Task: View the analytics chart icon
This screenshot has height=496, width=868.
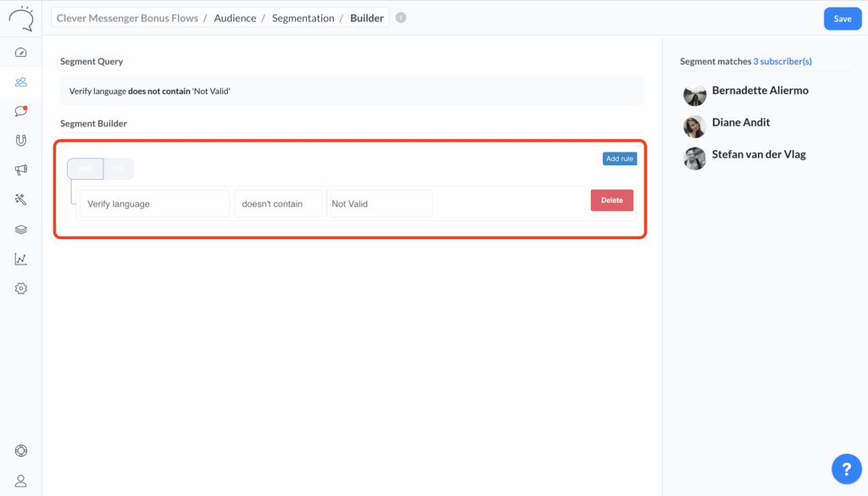Action: (x=20, y=259)
